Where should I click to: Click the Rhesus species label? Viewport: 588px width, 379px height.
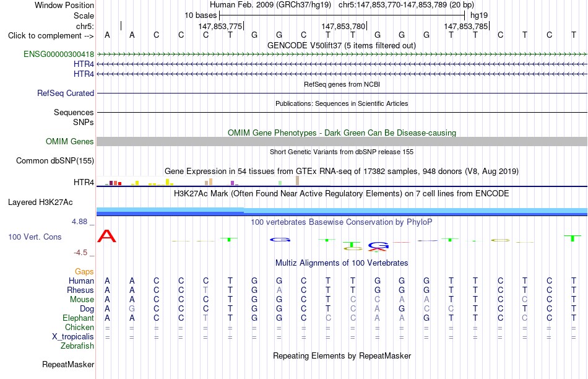coord(80,290)
